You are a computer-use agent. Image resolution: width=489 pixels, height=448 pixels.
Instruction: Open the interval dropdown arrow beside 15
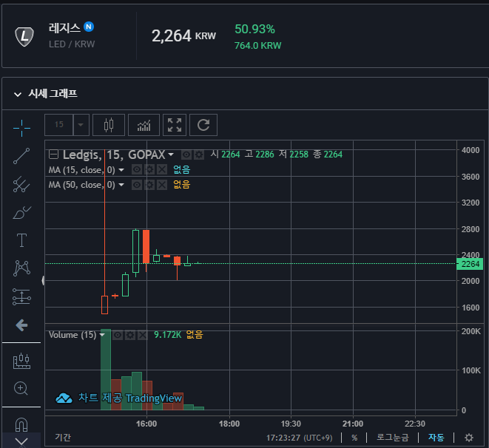[81, 125]
